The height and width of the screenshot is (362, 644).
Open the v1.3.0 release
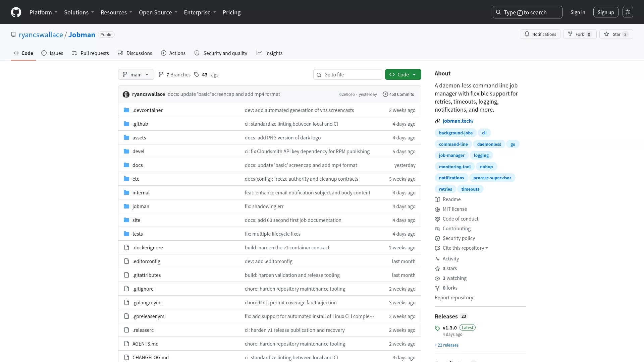449,328
